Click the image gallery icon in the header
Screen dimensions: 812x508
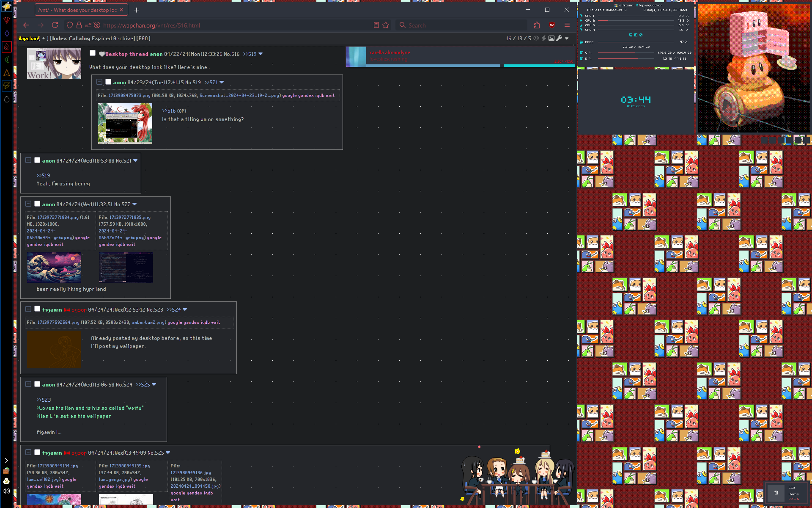[551, 39]
